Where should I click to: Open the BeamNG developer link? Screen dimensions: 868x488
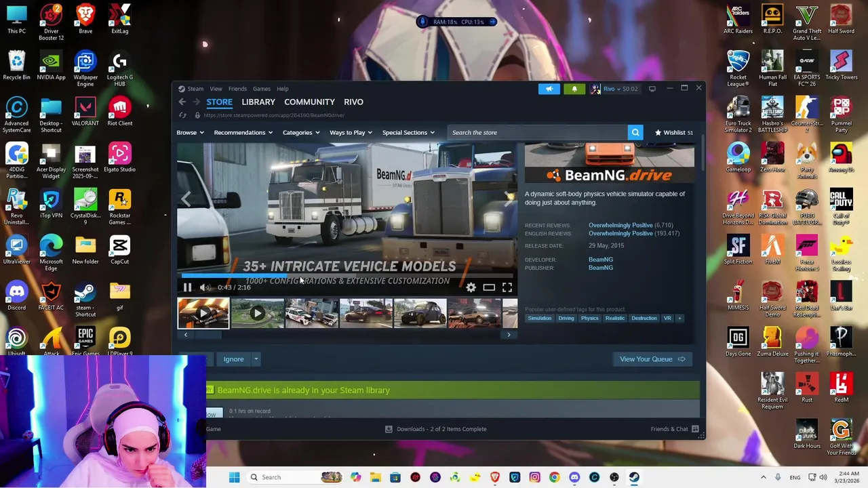[x=601, y=260]
